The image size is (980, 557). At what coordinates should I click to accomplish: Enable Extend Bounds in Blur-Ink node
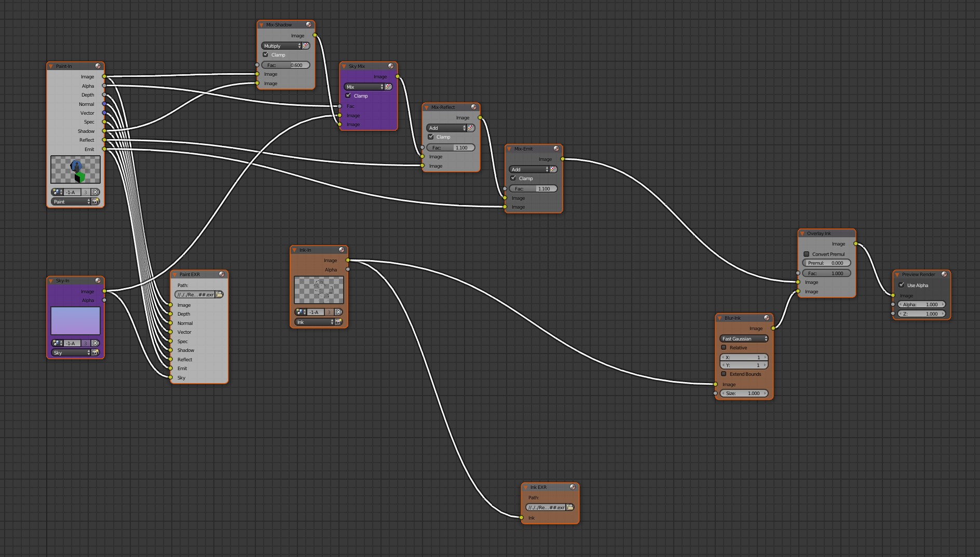pos(724,374)
